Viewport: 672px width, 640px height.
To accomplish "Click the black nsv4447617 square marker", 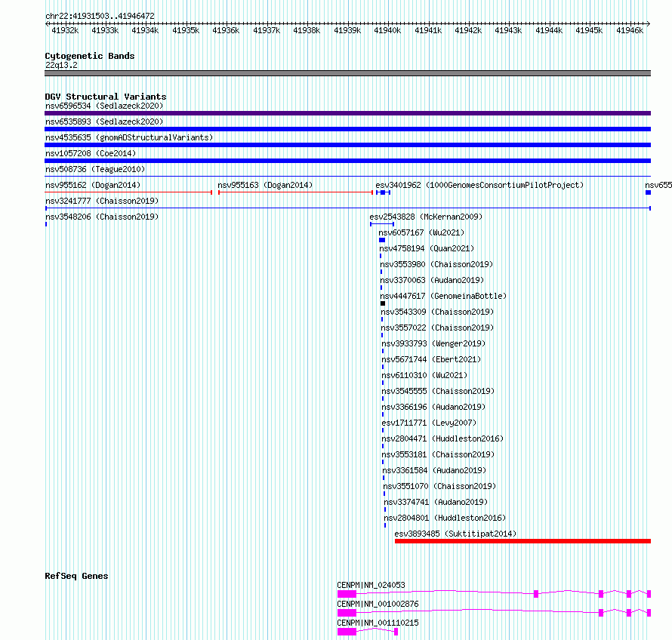I will tap(383, 303).
